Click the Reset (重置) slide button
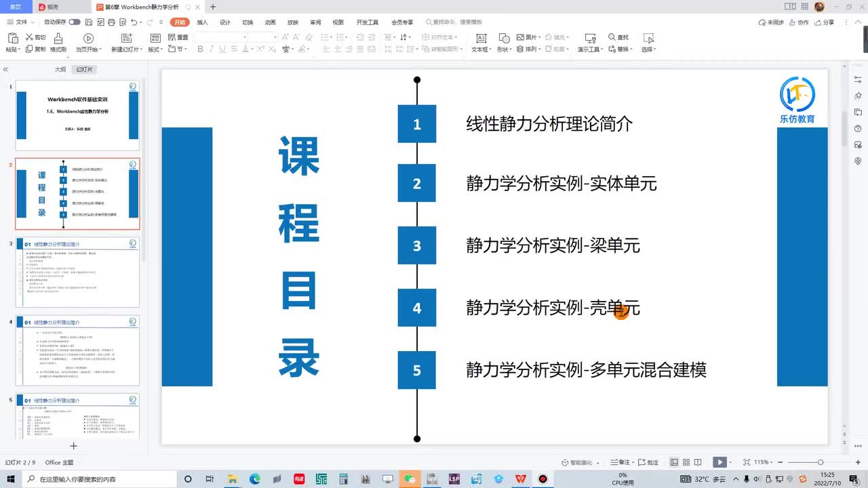Image resolution: width=868 pixels, height=488 pixels. pyautogui.click(x=179, y=37)
